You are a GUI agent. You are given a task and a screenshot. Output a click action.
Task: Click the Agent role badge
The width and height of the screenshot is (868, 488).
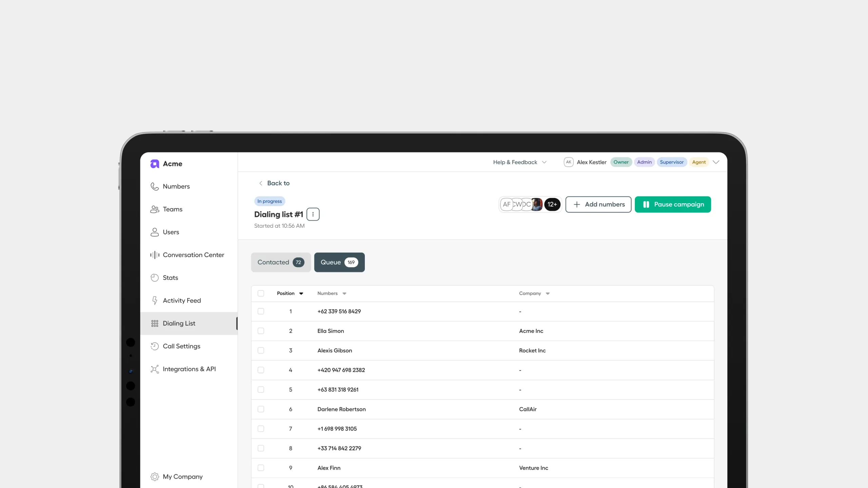tap(699, 162)
